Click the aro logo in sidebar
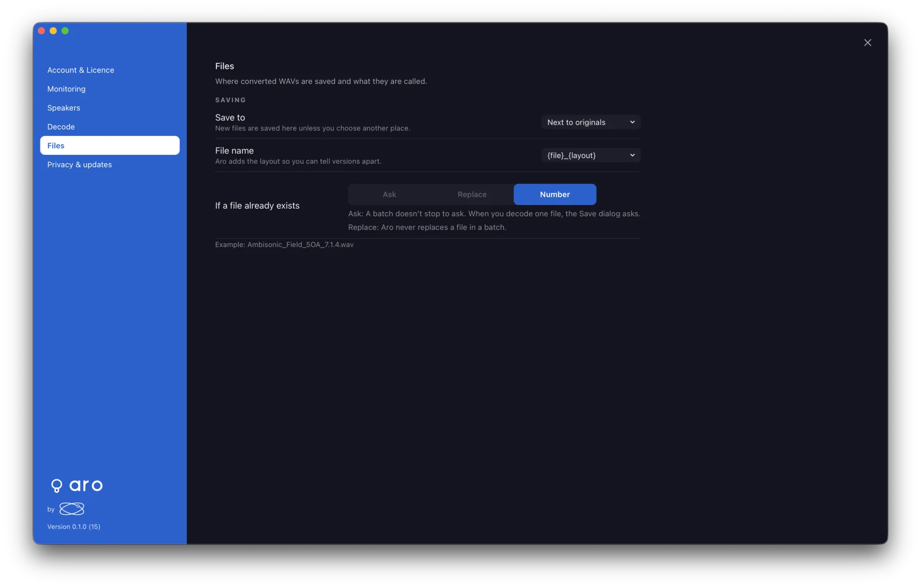The image size is (921, 588). click(x=77, y=485)
